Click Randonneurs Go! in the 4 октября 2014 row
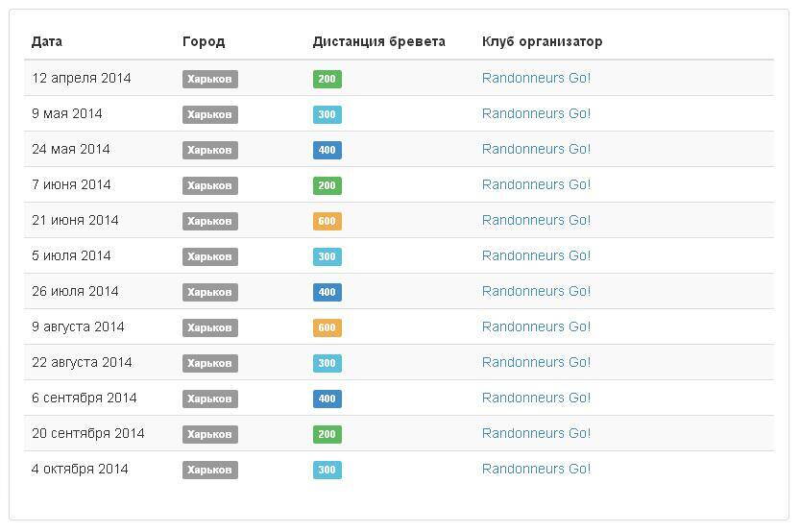800x532 pixels. point(536,469)
